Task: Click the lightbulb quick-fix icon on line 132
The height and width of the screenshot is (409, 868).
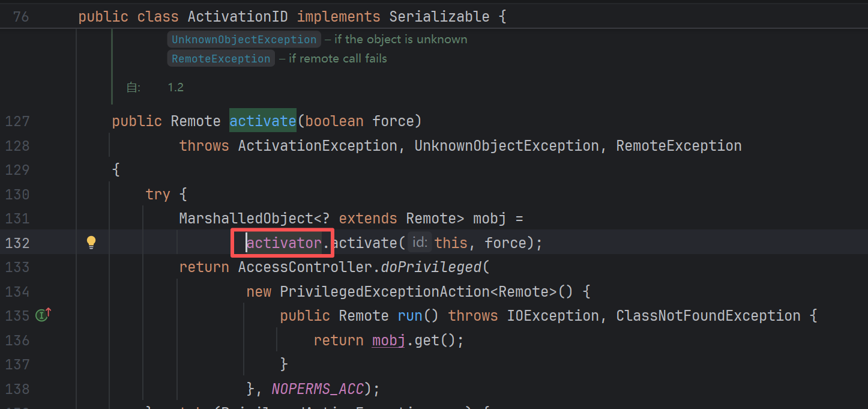Action: (91, 242)
